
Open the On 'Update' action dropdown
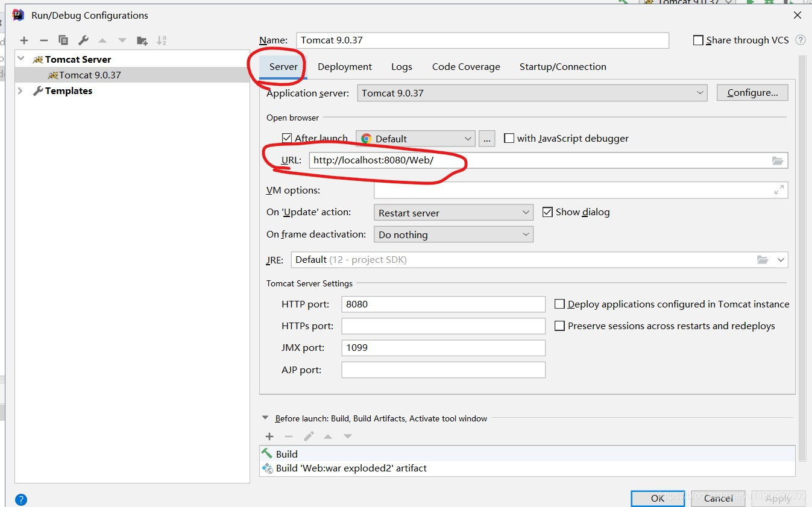pyautogui.click(x=453, y=213)
